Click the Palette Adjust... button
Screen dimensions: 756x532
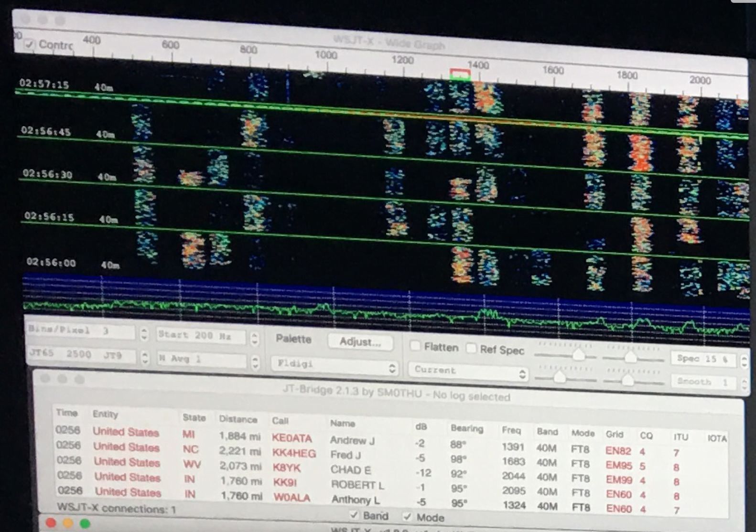click(x=360, y=341)
